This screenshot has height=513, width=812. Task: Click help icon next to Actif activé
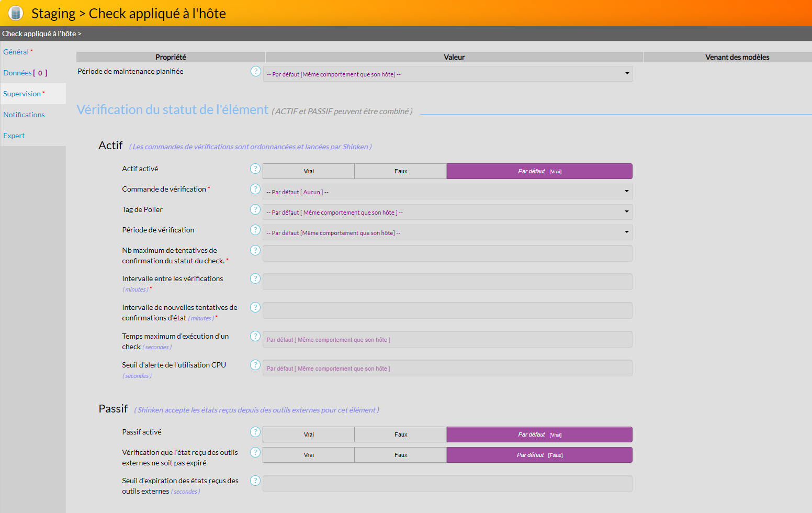click(255, 169)
